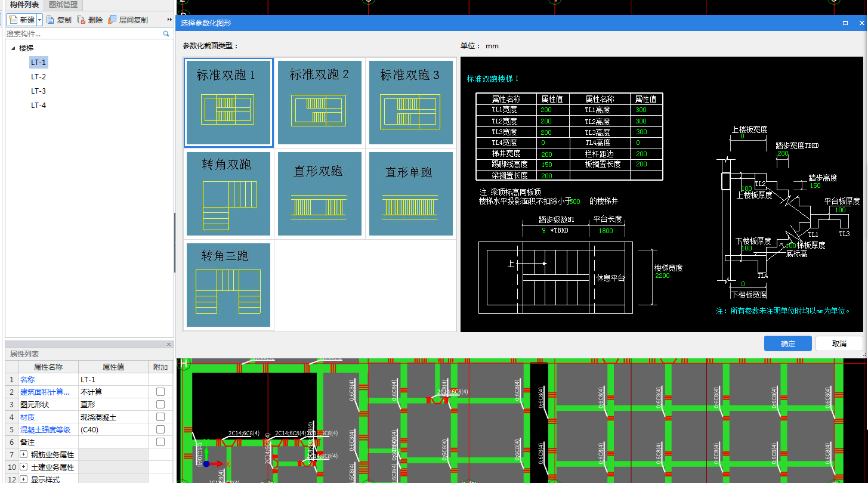
Task: Click the 现浇混凝土 material value
Action: point(113,417)
